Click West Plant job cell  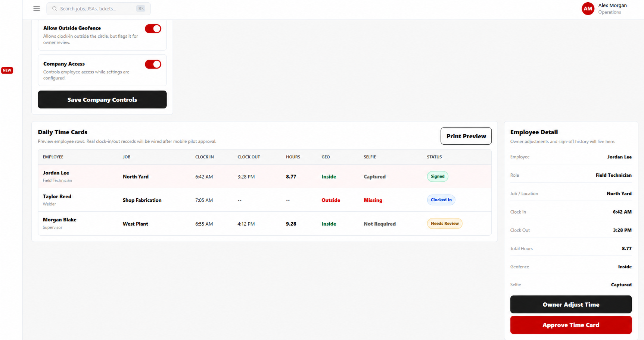tap(135, 224)
